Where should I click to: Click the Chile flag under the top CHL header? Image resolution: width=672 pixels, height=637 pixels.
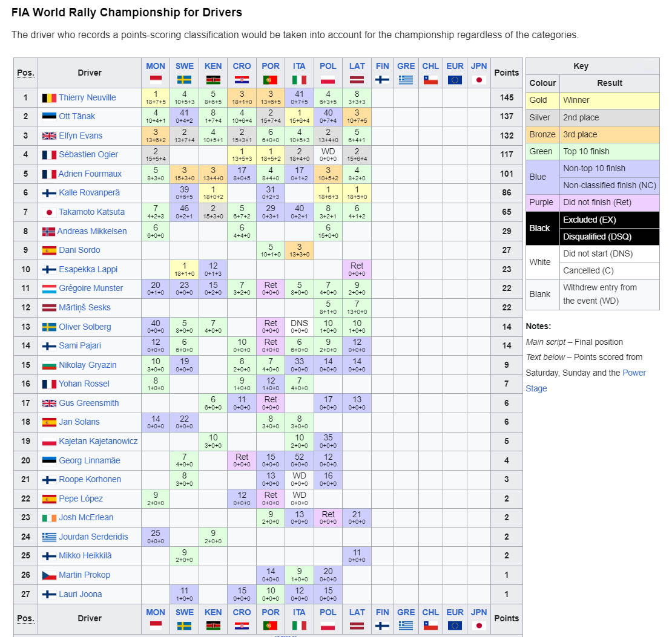[430, 79]
